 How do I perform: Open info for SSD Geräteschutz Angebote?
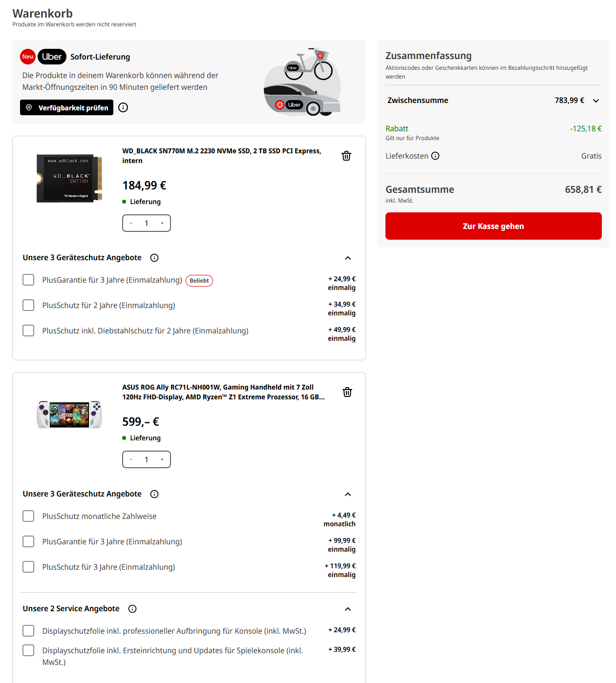pos(154,258)
